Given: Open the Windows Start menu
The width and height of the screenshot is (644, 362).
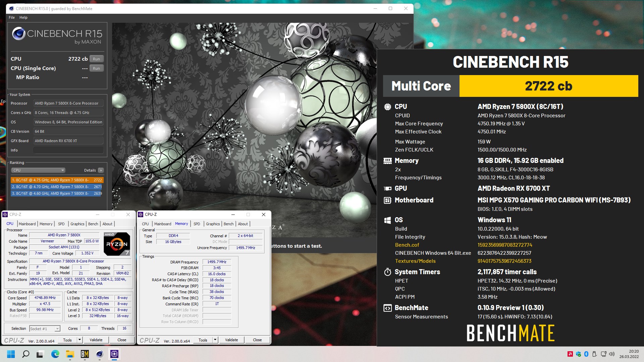Looking at the screenshot, I should [x=11, y=354].
